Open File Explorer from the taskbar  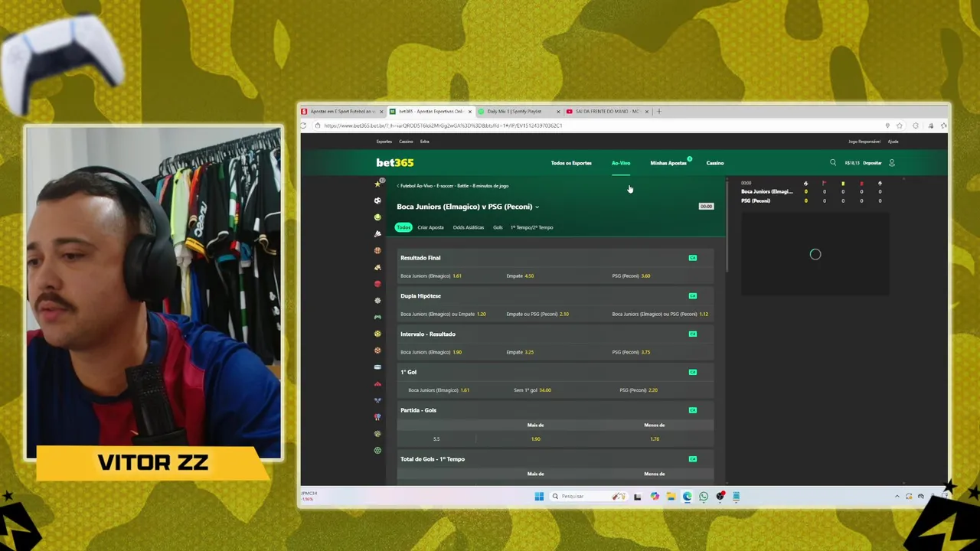coord(671,496)
